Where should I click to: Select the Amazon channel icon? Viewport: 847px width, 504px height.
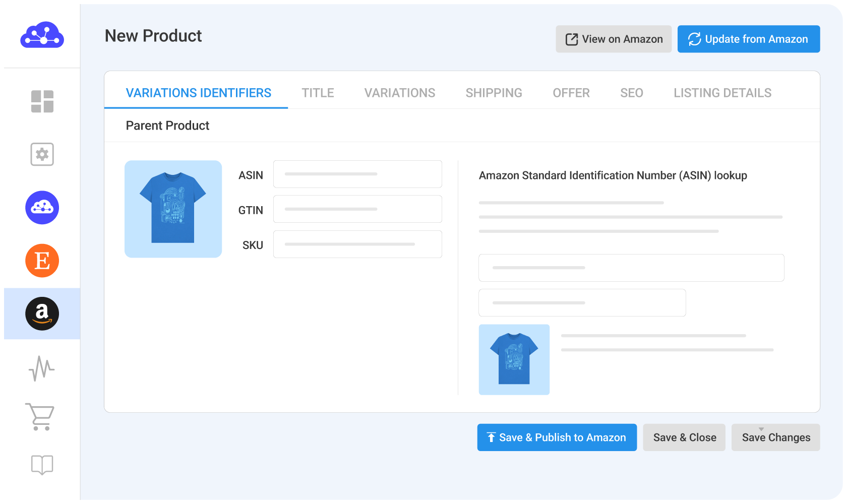tap(42, 313)
